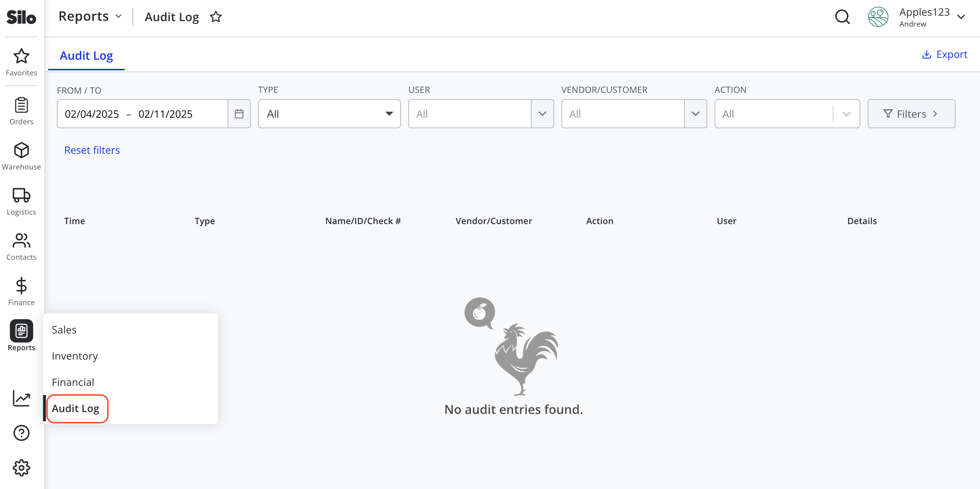980x489 pixels.
Task: Expand the TYPE dropdown
Action: pyautogui.click(x=329, y=114)
